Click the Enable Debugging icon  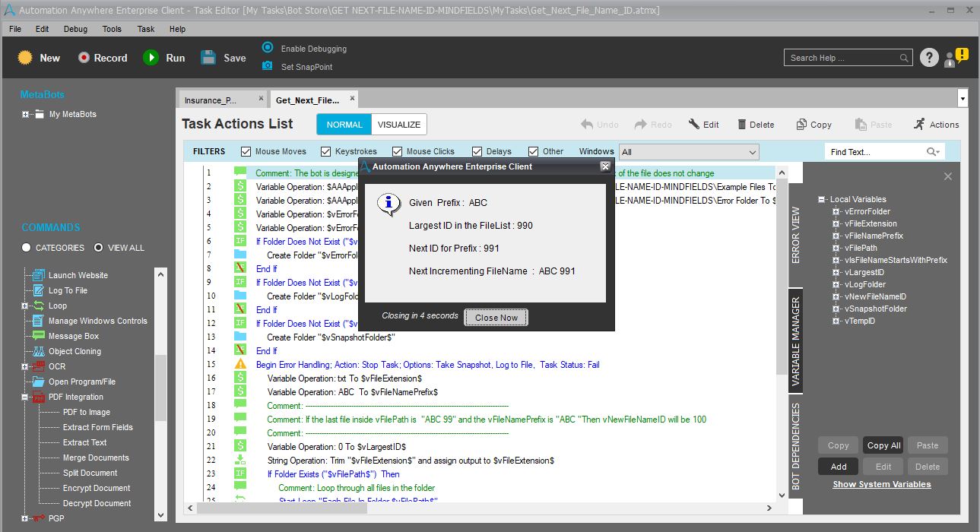(x=268, y=48)
